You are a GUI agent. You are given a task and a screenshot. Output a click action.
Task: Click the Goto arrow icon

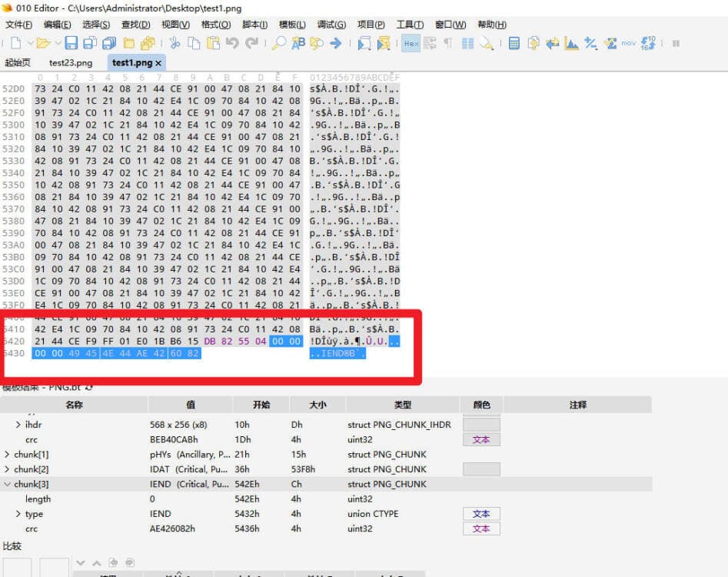coord(336,44)
